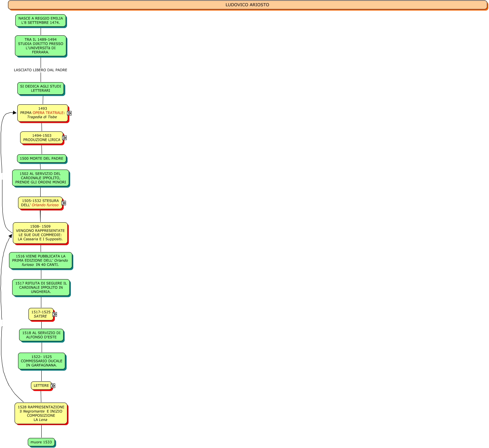489x448 pixels.
Task: Select the Ludovico Ariosto title bar
Action: point(247,5)
